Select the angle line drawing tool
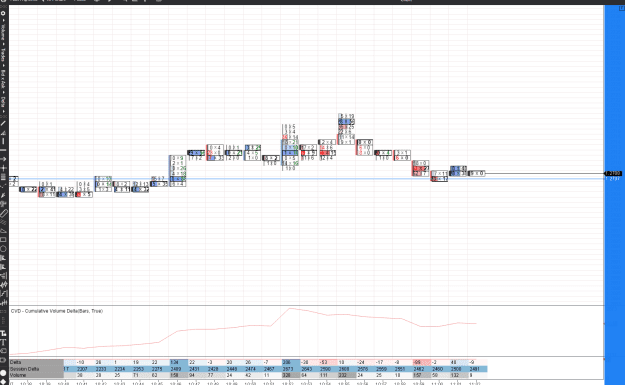Viewport: 625px width, 385px height. coord(3,133)
